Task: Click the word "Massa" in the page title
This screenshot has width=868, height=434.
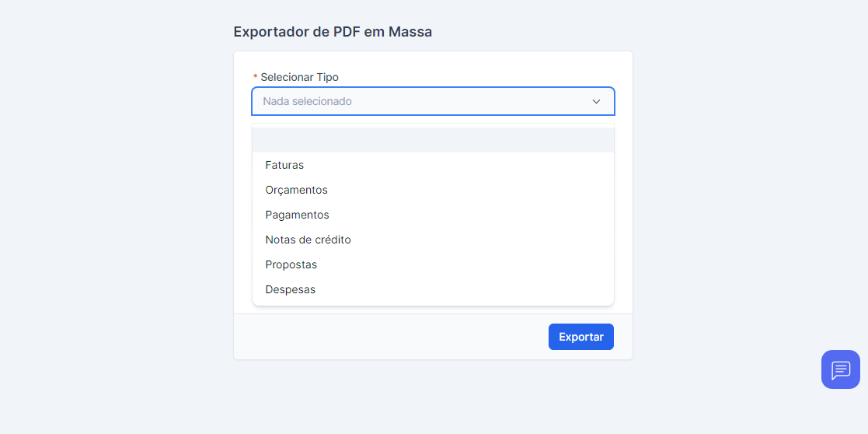Action: [x=410, y=32]
